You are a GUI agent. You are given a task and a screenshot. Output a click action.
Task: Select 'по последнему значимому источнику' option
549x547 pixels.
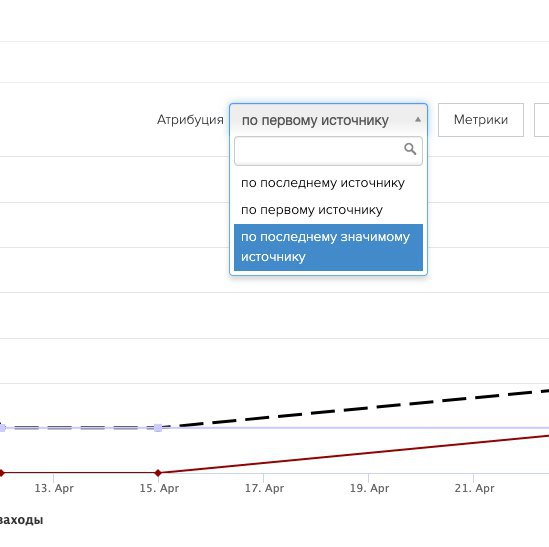click(x=328, y=247)
